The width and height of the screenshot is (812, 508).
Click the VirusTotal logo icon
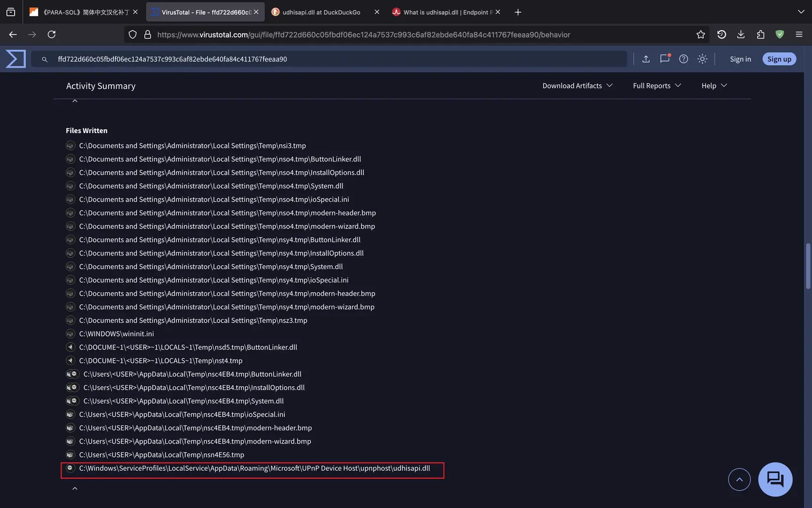point(16,59)
